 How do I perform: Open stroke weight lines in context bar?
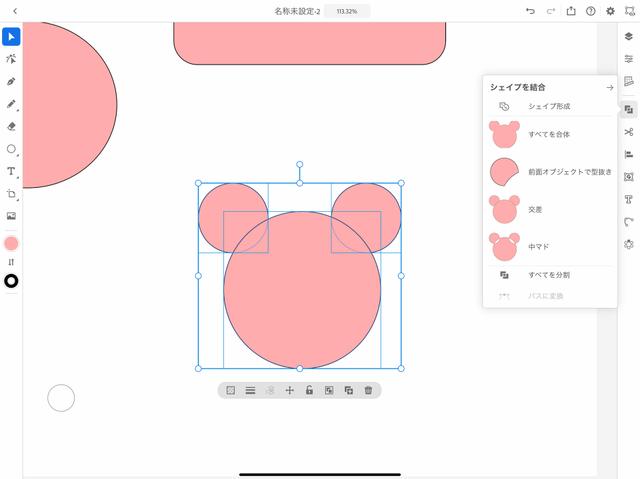(250, 390)
